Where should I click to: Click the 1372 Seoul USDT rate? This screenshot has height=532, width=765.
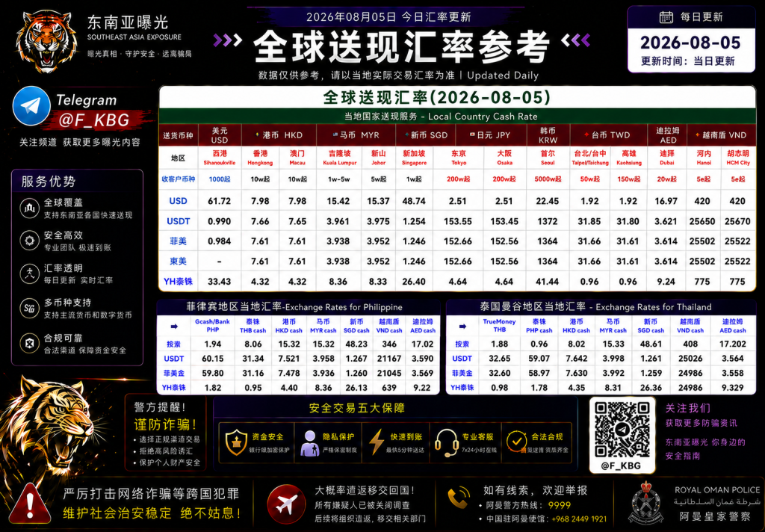pos(548,221)
